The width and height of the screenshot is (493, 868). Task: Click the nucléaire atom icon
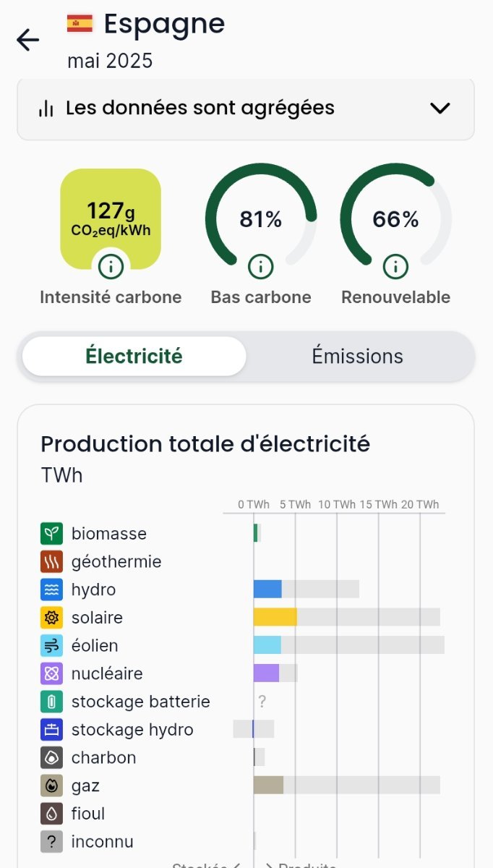pos(51,673)
